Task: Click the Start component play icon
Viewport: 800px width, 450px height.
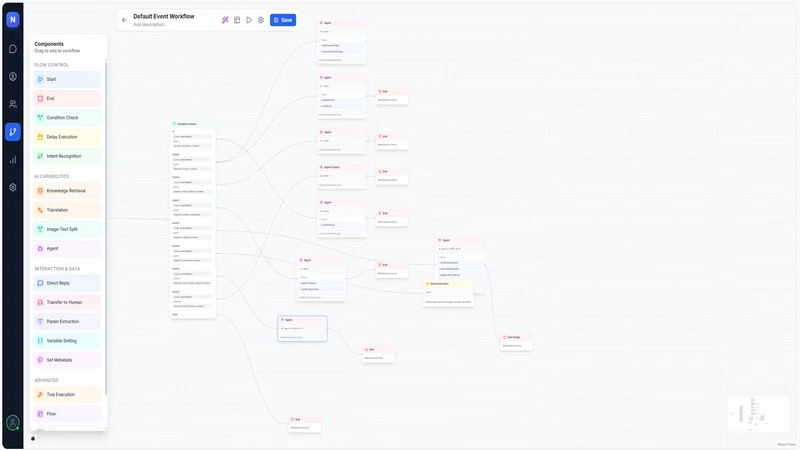Action: click(x=40, y=79)
